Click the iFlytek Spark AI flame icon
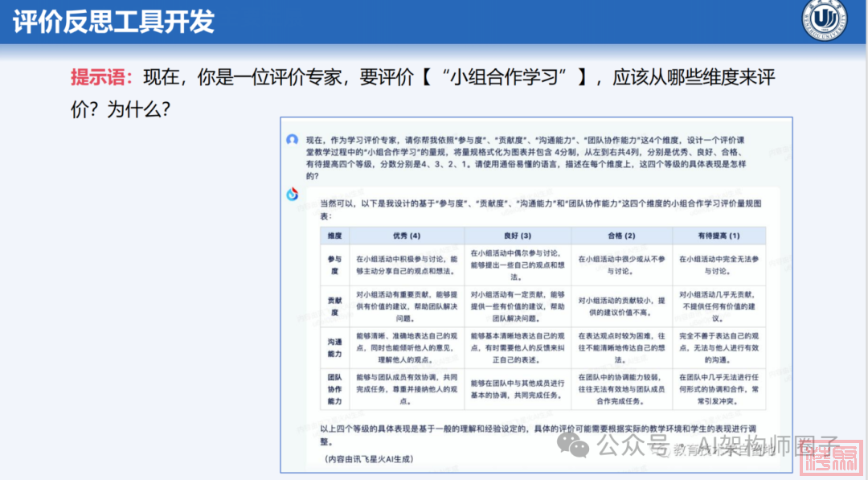The width and height of the screenshot is (868, 480). click(x=293, y=193)
